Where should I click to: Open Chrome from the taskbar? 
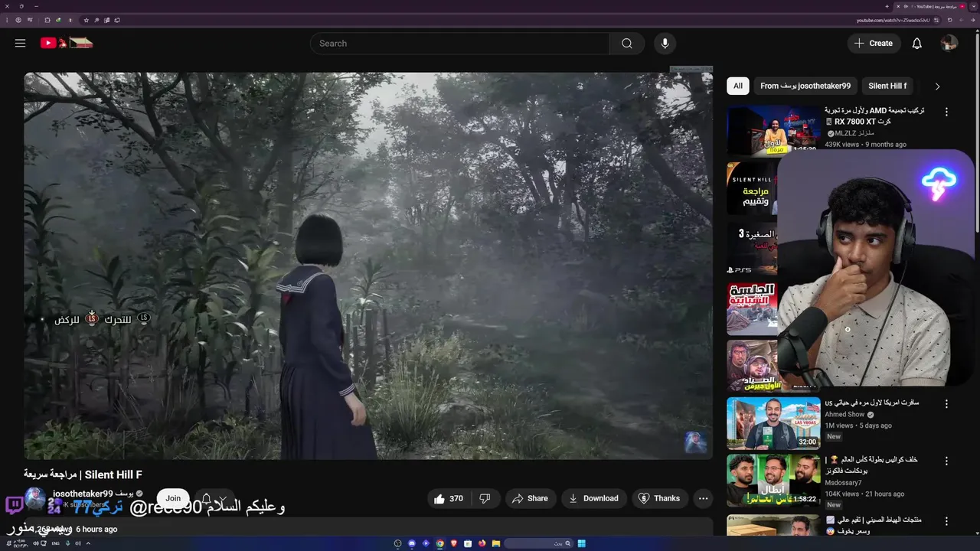click(440, 543)
